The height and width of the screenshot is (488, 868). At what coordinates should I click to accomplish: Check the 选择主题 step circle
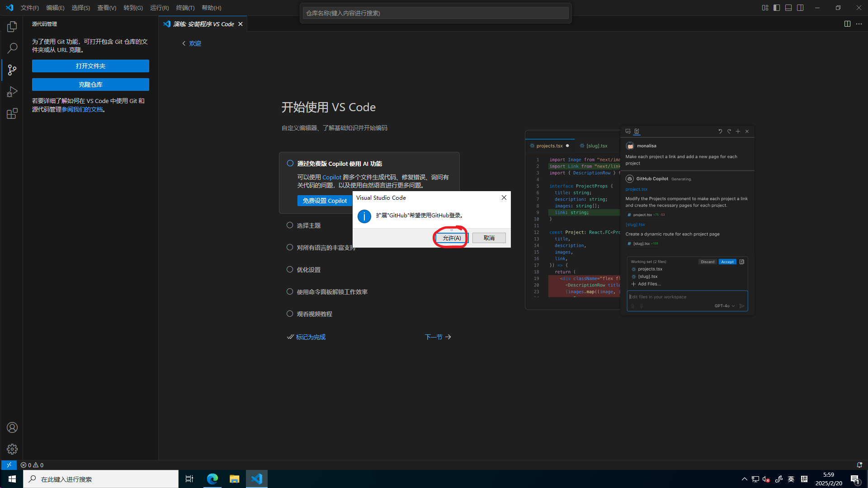[x=290, y=225]
